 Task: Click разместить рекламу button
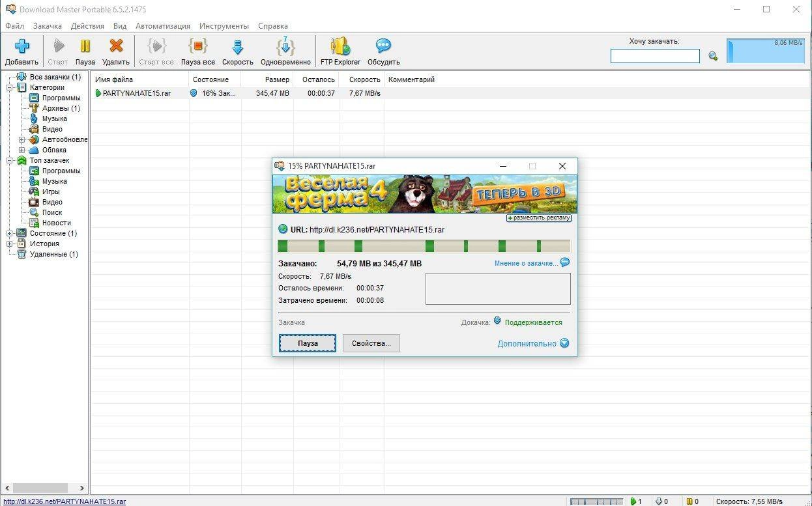coord(539,218)
